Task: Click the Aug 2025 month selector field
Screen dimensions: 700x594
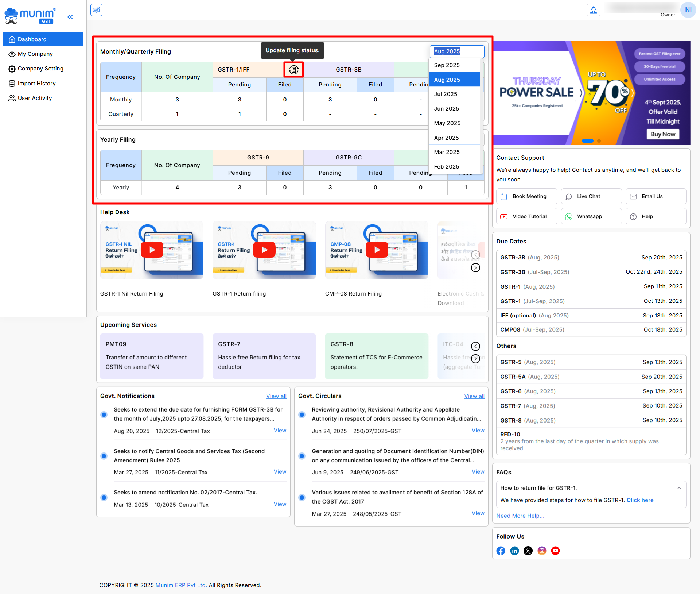Action: point(457,51)
